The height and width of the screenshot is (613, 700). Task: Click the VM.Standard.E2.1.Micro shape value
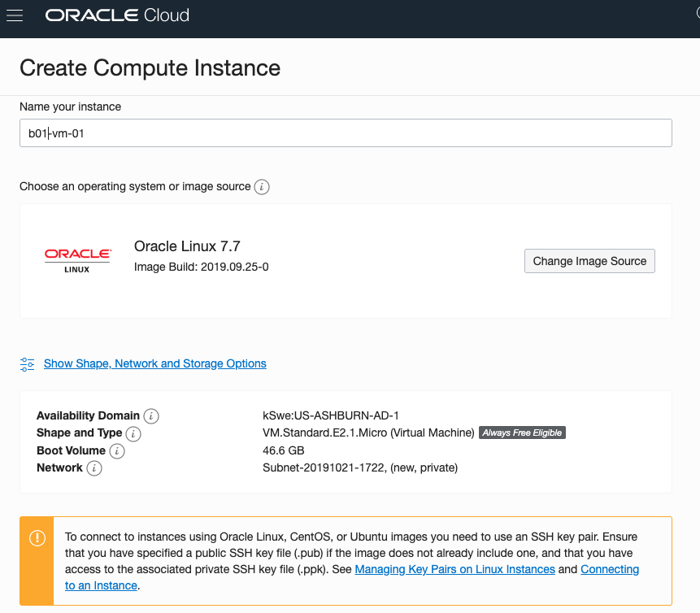[367, 433]
